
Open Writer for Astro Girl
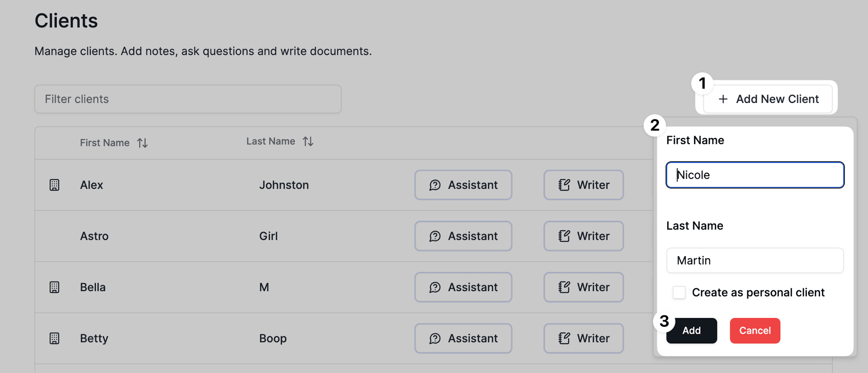(x=583, y=236)
